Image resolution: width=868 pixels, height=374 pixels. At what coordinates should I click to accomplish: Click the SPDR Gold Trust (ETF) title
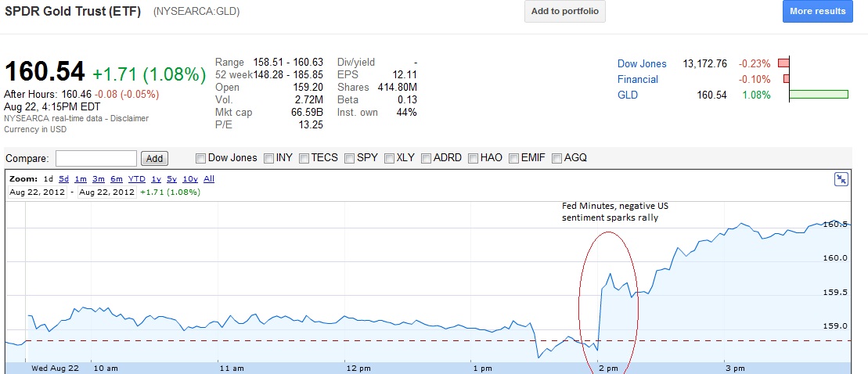click(x=73, y=11)
